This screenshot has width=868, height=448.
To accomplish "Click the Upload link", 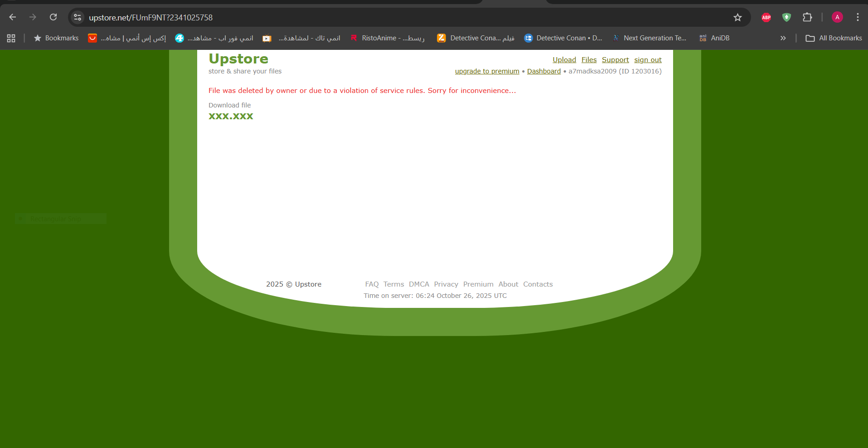I will 564,60.
